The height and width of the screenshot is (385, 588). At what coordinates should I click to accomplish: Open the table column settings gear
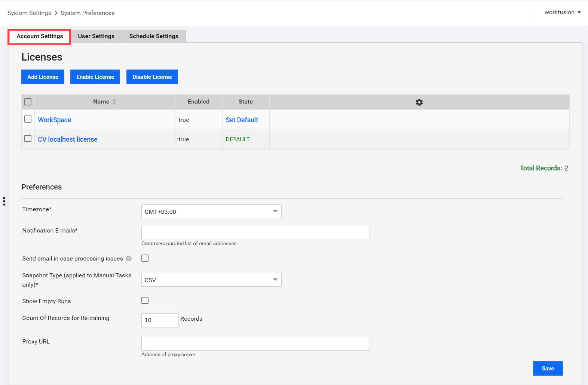(419, 102)
